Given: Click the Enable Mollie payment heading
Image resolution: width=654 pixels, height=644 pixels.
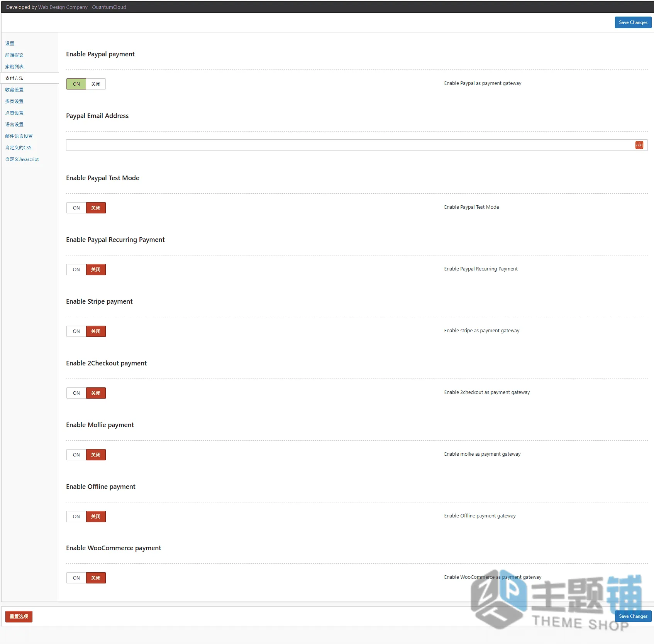Looking at the screenshot, I should point(100,425).
